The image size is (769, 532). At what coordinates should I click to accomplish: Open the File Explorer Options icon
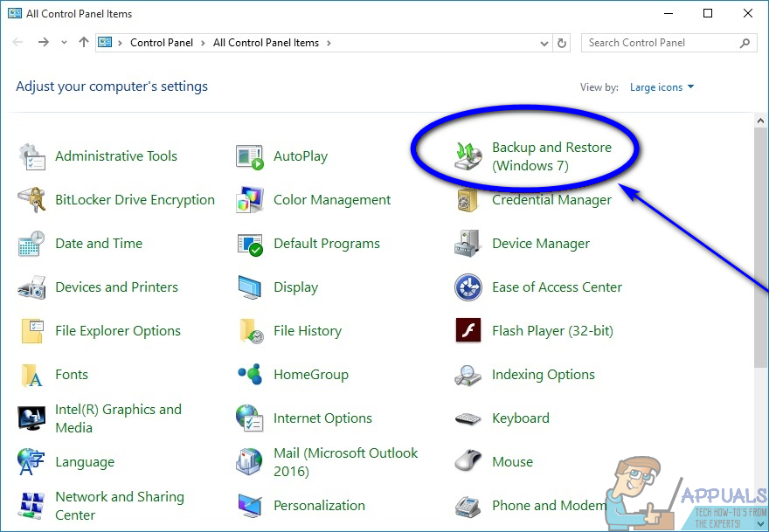pyautogui.click(x=31, y=331)
